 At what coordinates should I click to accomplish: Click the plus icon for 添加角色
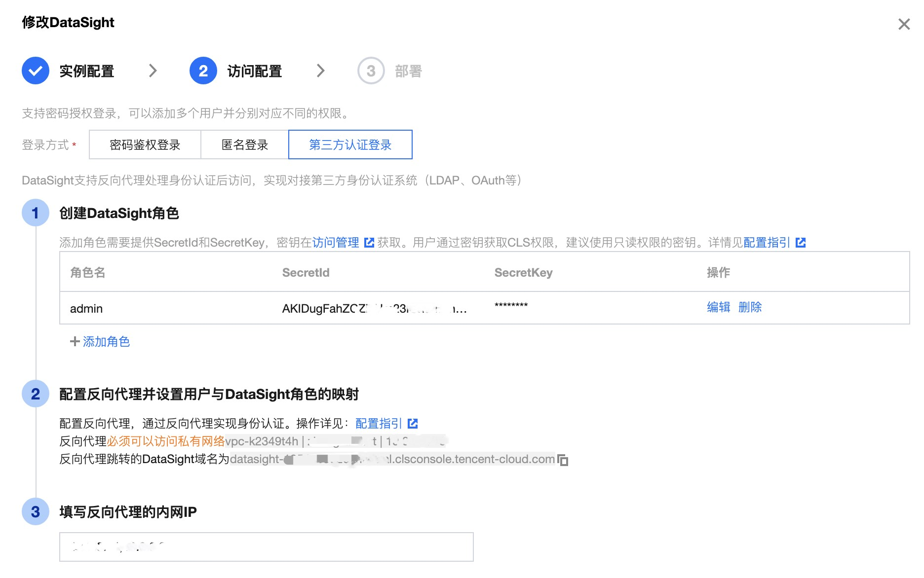[75, 341]
